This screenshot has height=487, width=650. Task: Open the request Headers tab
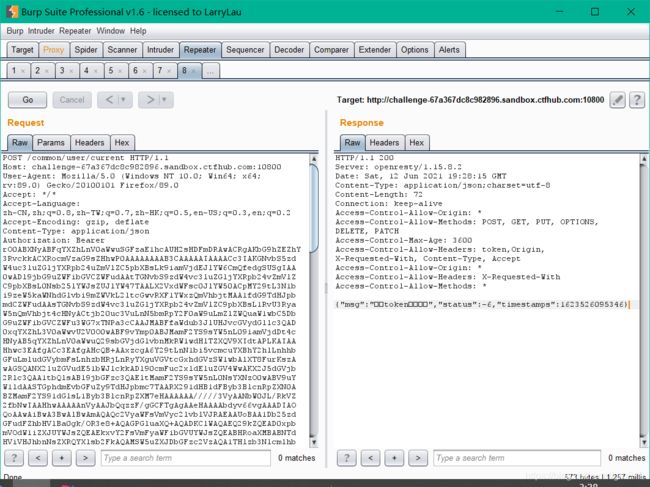90,143
